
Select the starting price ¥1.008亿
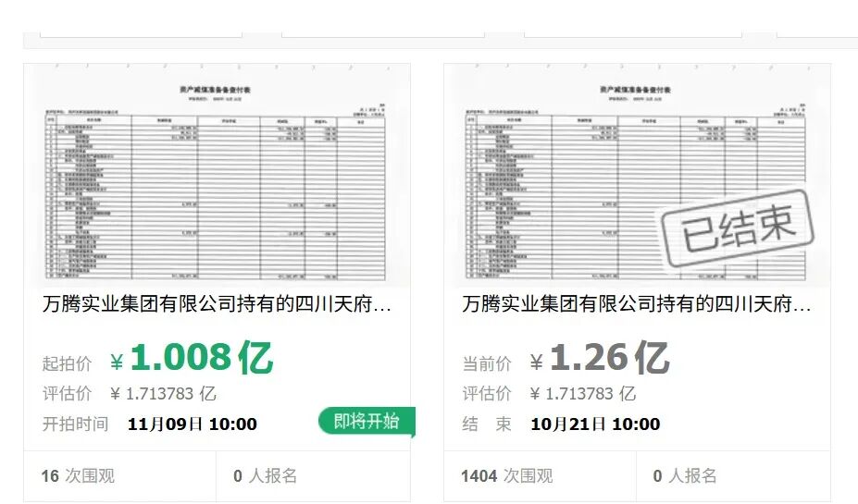point(191,358)
